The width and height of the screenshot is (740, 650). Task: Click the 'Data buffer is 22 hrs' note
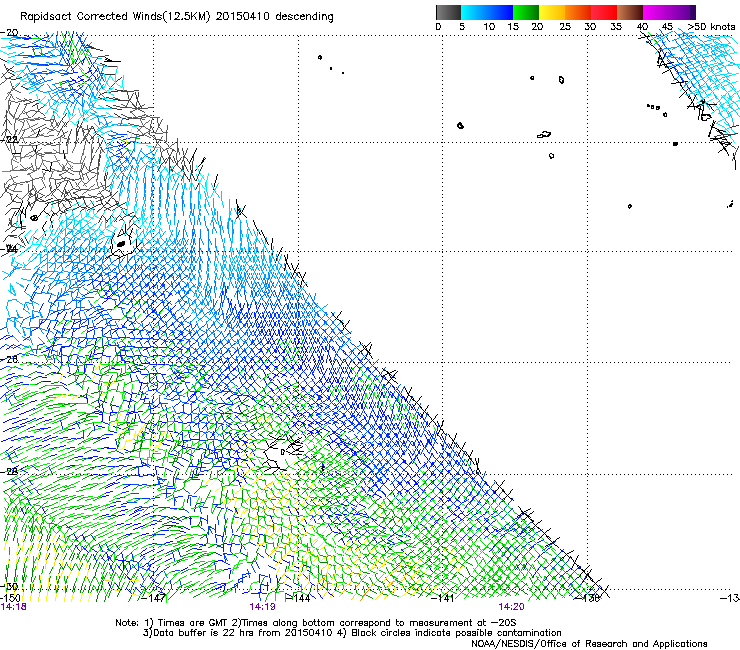(x=205, y=633)
